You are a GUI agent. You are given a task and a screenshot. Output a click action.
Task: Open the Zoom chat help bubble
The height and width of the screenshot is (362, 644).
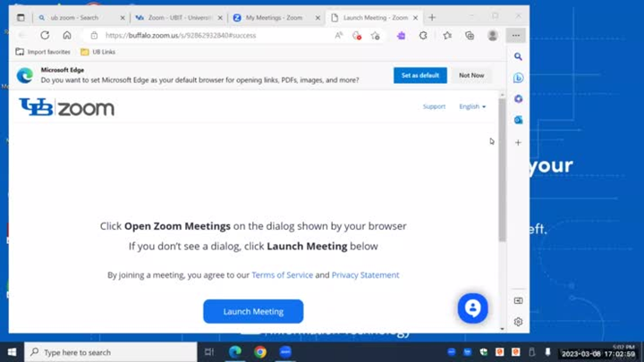pyautogui.click(x=472, y=307)
